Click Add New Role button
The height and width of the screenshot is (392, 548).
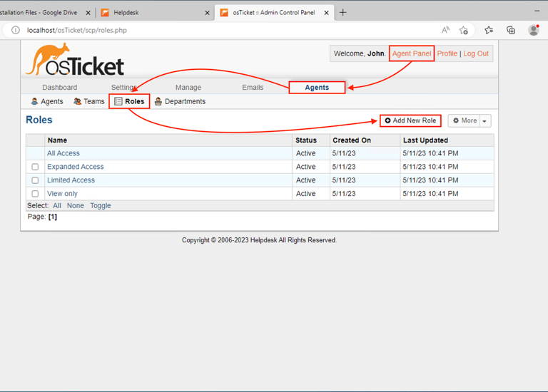[x=411, y=120]
